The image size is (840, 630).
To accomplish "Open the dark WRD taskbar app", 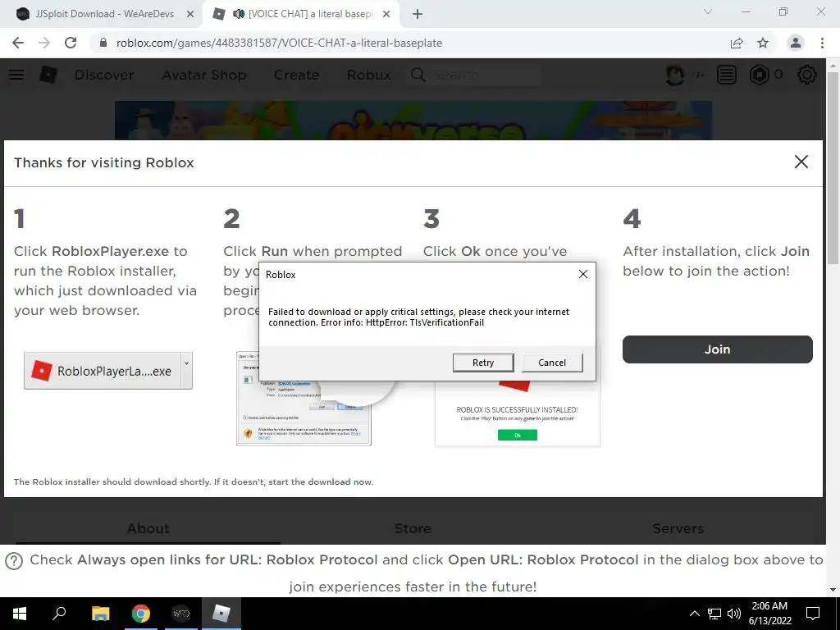I will 181,614.
